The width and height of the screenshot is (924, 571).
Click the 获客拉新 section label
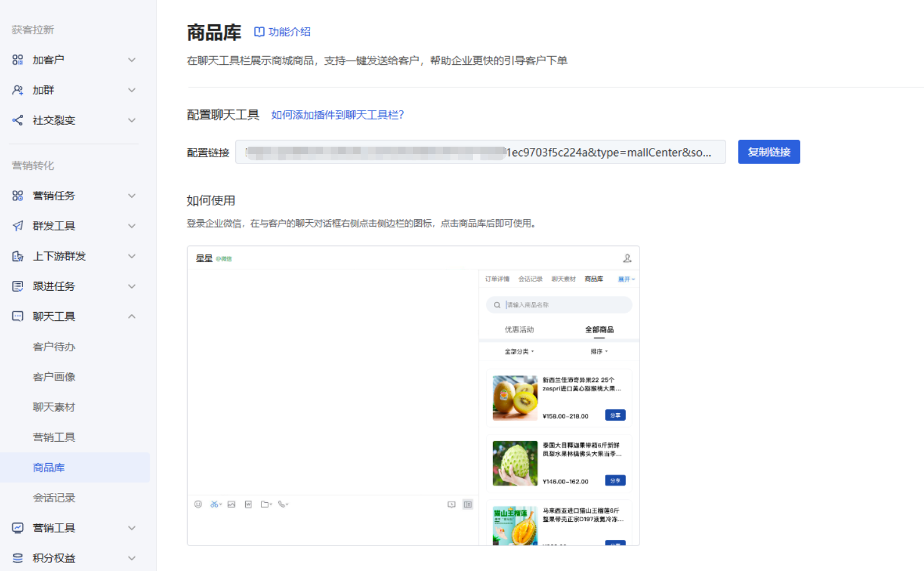point(33,30)
